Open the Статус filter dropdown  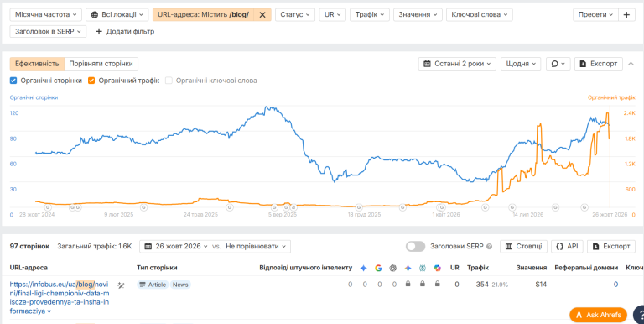point(295,15)
